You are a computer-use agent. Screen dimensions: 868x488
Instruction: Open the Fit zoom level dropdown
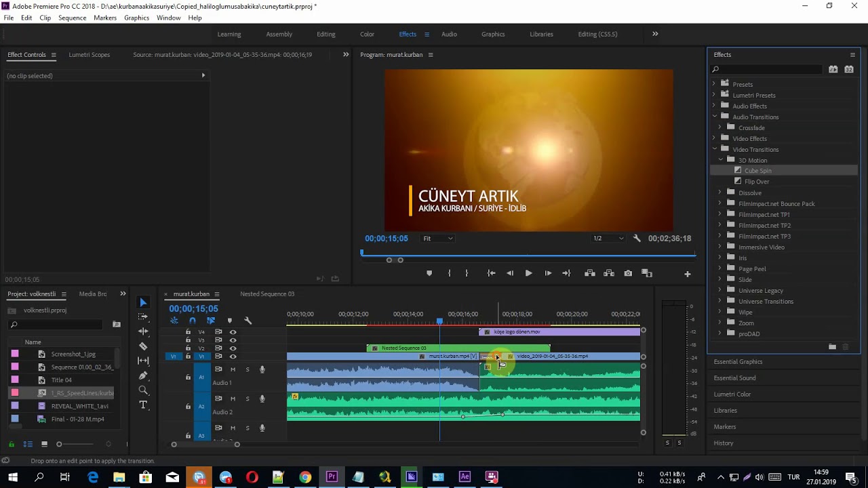pyautogui.click(x=438, y=239)
